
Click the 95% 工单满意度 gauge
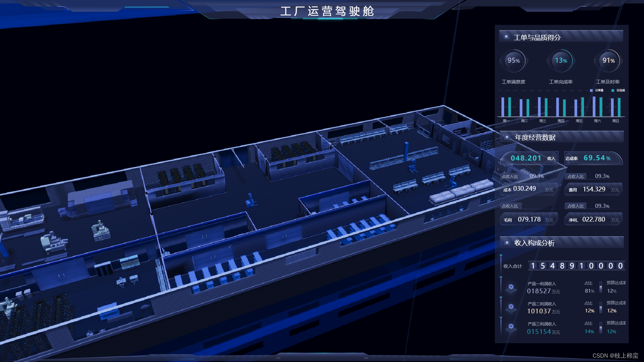(x=514, y=61)
